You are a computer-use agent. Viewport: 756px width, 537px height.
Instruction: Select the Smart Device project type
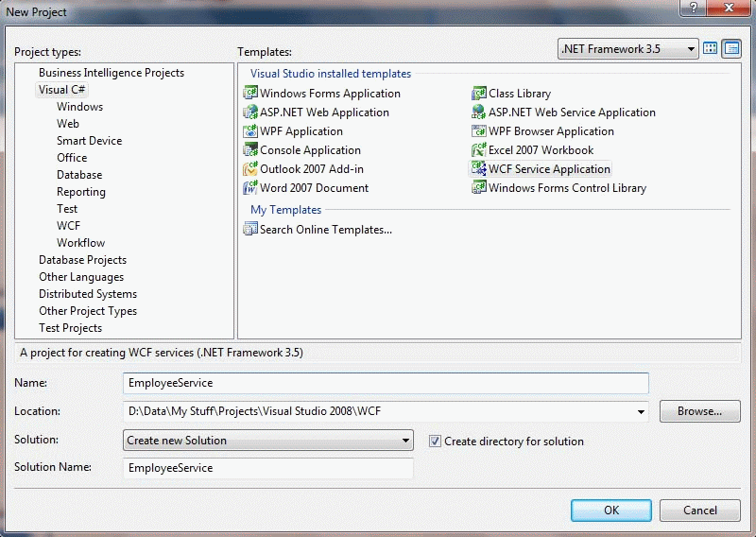(89, 141)
